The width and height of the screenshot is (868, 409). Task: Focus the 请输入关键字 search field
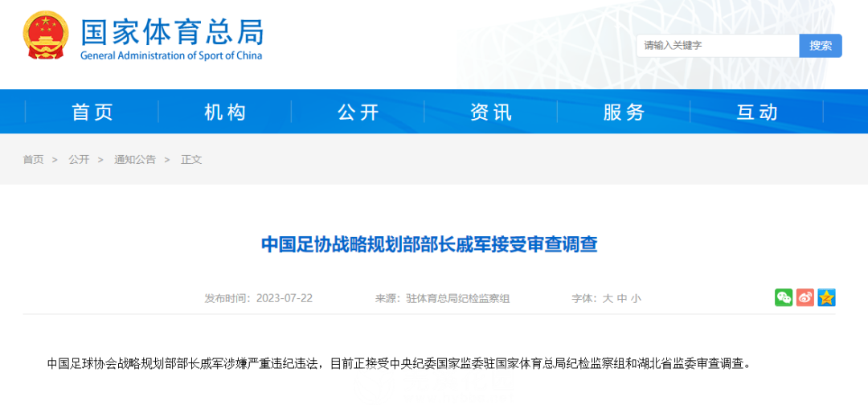(x=718, y=45)
